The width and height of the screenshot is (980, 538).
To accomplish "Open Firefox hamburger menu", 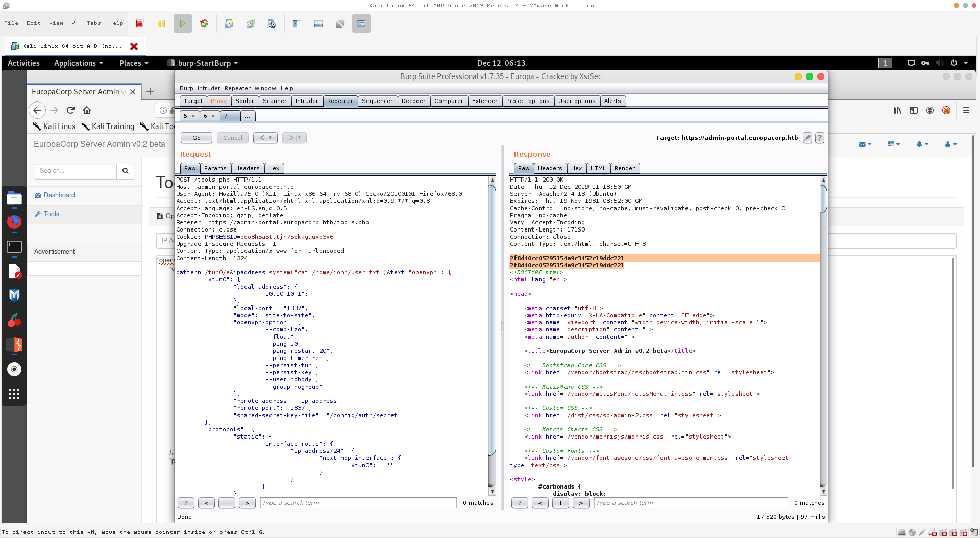I will pos(966,110).
